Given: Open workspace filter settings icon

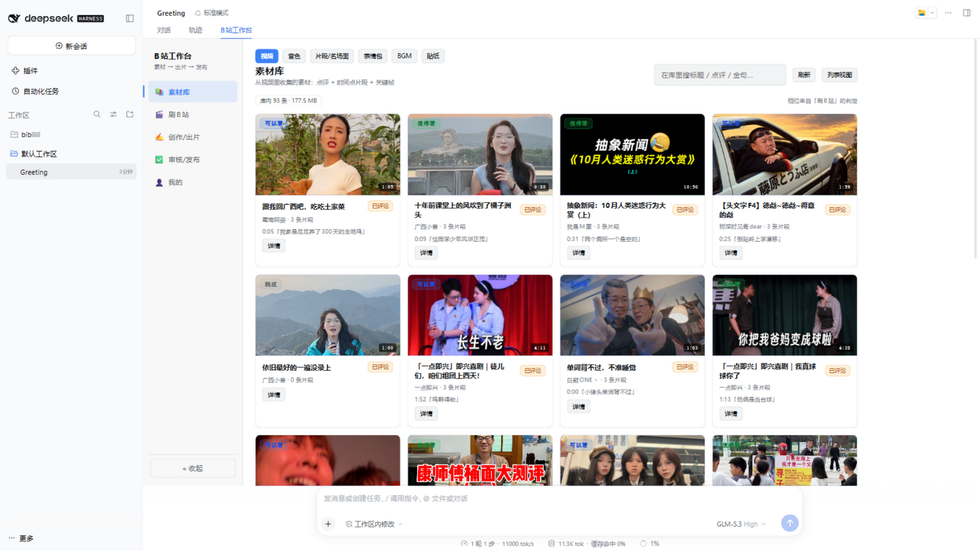Looking at the screenshot, I should coord(113,114).
